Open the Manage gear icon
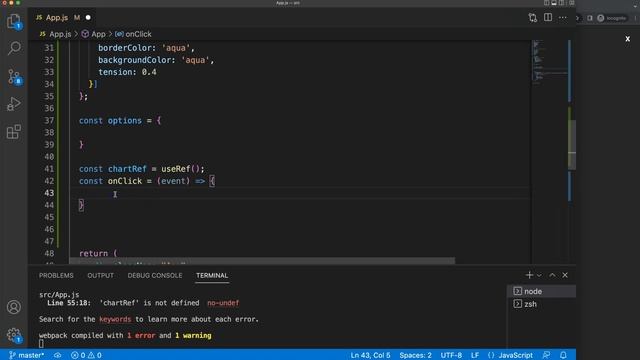 coord(14,335)
